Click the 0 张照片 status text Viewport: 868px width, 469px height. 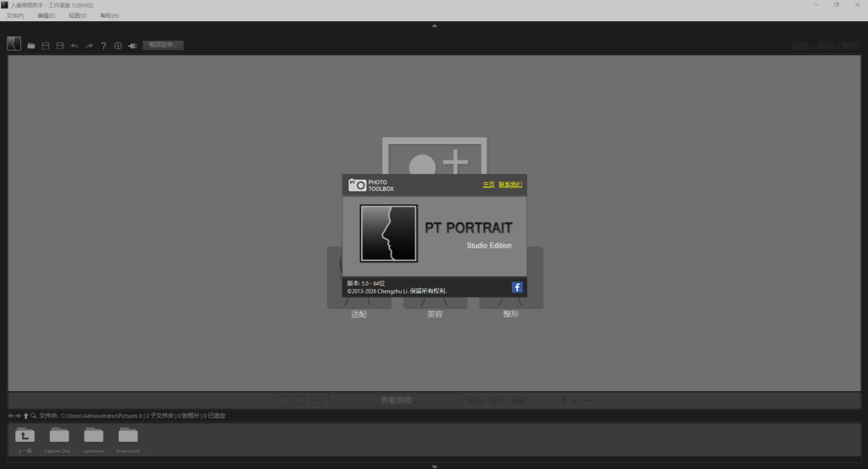pos(189,416)
